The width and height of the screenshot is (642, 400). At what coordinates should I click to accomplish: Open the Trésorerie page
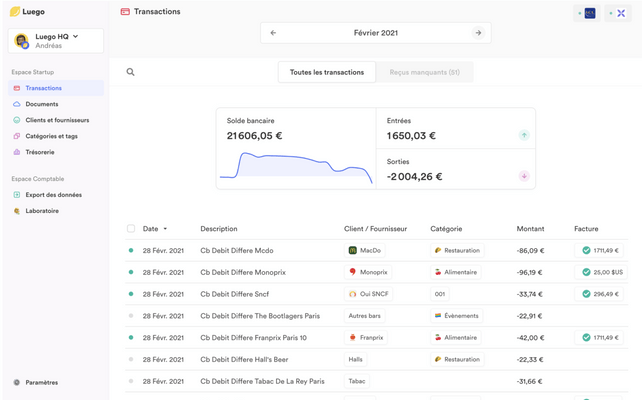point(40,152)
